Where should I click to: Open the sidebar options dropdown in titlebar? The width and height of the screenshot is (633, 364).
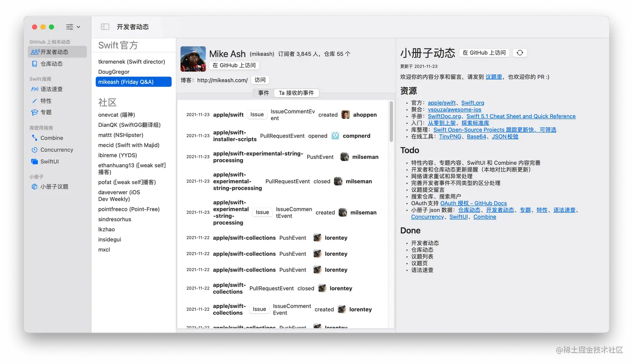[73, 27]
